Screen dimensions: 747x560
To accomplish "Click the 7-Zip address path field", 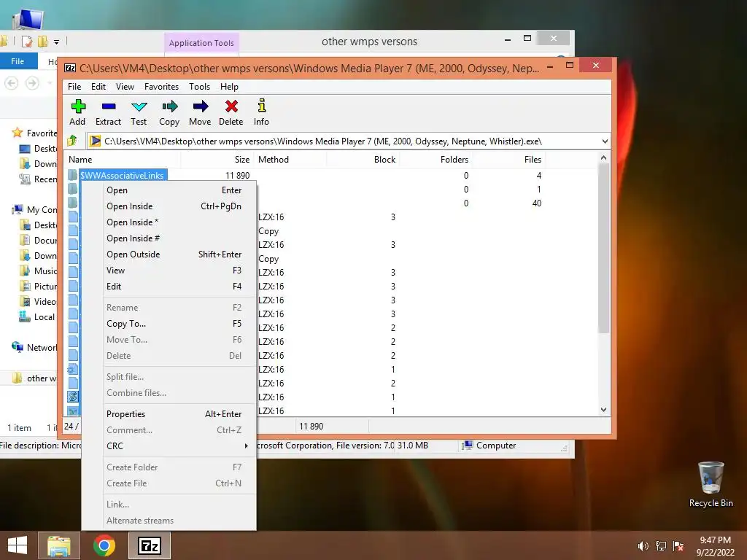I will click(343, 141).
